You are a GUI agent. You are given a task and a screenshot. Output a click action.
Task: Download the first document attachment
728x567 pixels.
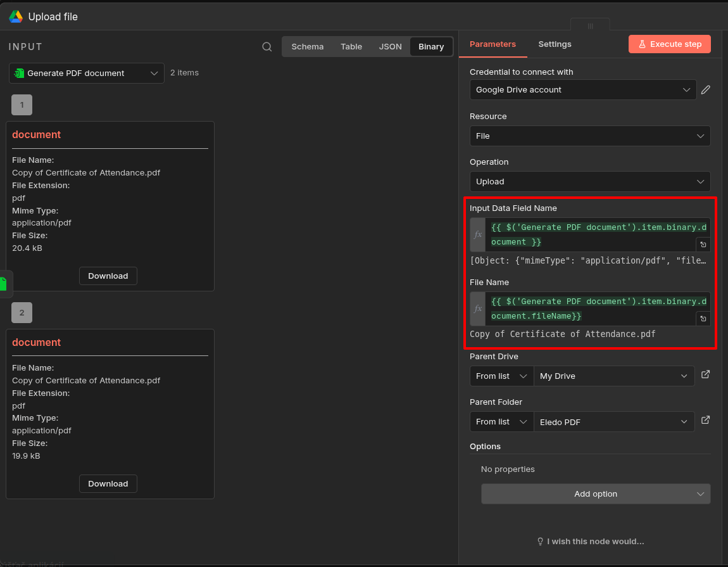point(108,276)
